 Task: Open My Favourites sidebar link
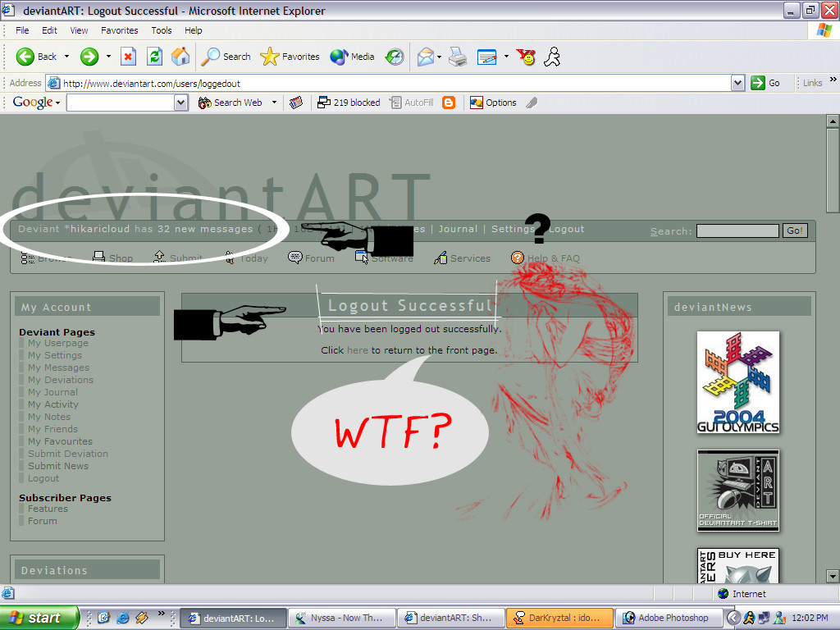(61, 441)
